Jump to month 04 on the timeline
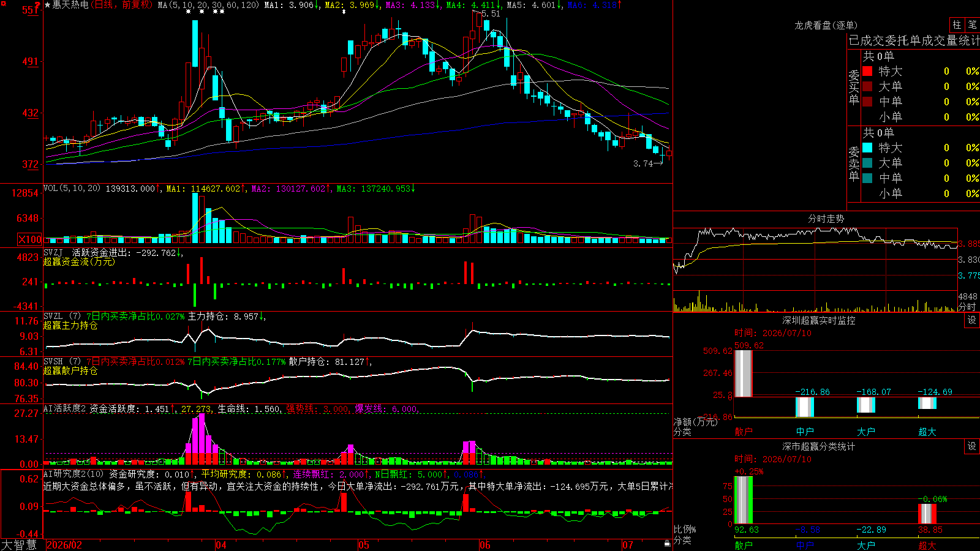The image size is (980, 551). pyautogui.click(x=221, y=545)
